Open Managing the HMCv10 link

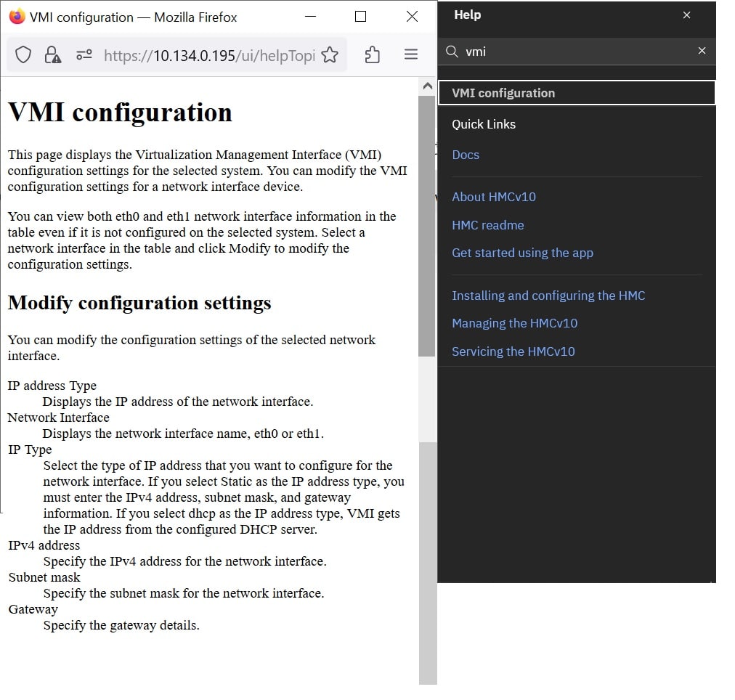514,323
